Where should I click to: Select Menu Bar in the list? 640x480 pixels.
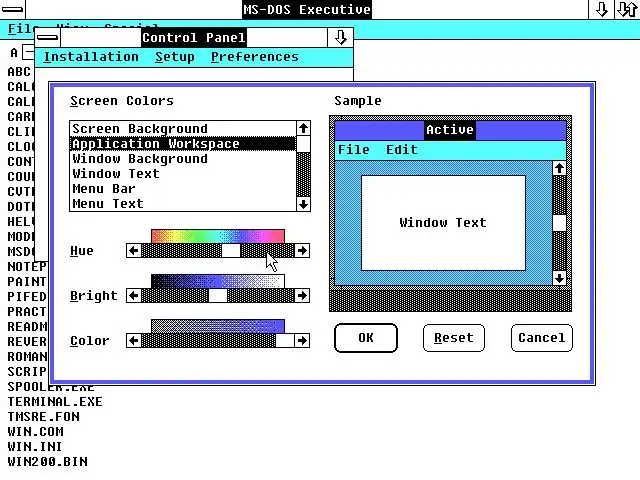tap(183, 189)
